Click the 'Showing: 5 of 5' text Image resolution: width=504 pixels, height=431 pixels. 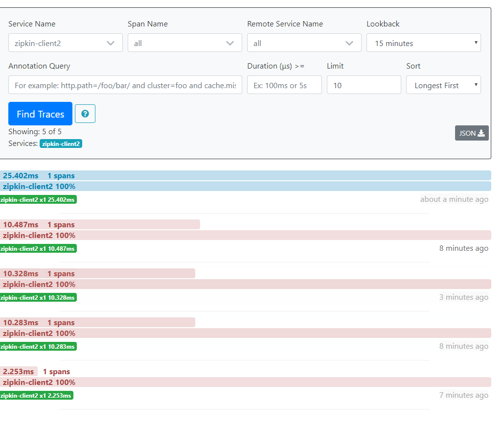coord(35,132)
